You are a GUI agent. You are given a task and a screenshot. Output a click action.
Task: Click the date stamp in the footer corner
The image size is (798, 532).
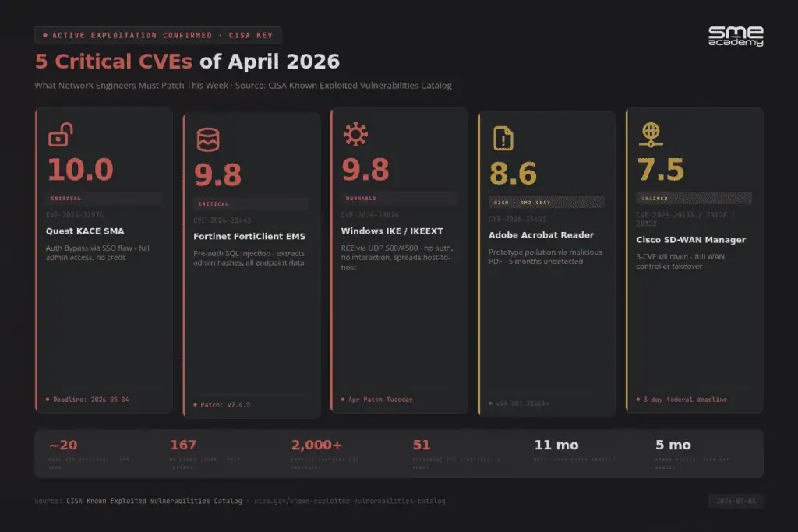pos(736,501)
